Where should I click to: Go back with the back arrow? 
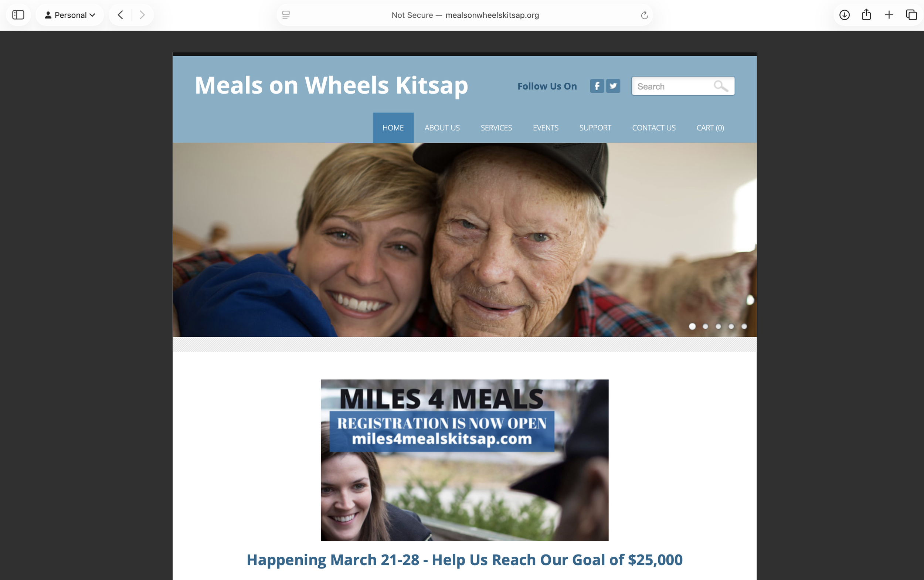120,15
